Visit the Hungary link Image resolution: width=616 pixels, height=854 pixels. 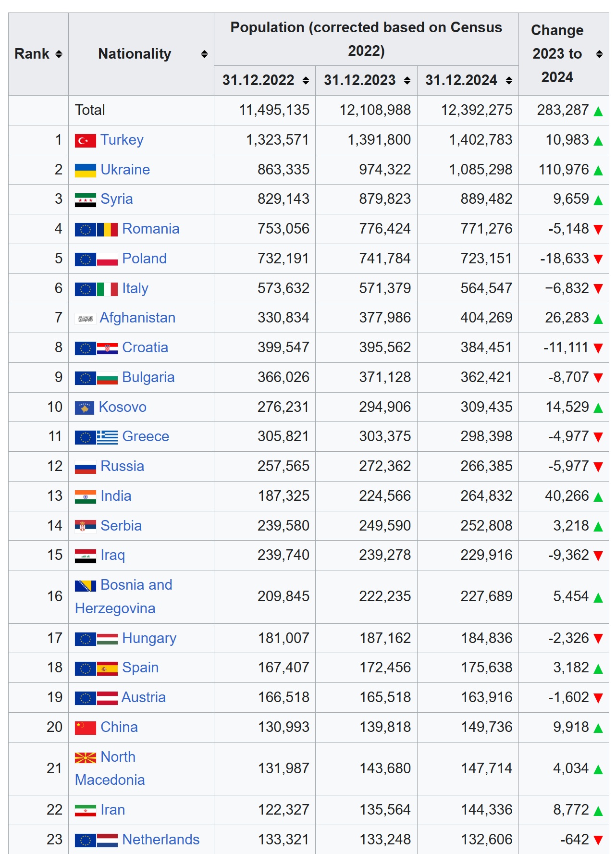(x=149, y=638)
